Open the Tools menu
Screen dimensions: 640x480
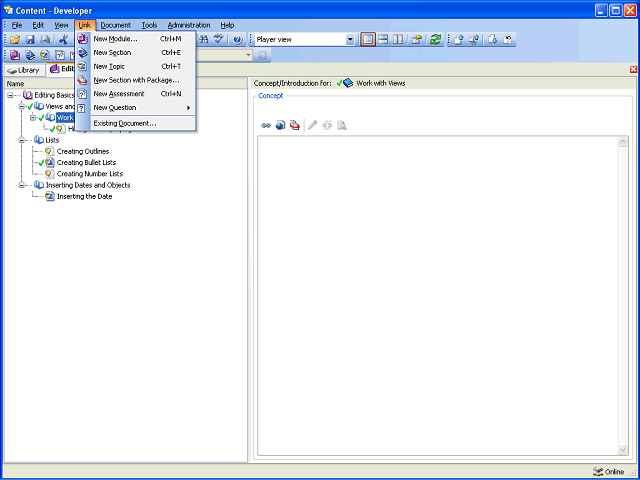149,25
